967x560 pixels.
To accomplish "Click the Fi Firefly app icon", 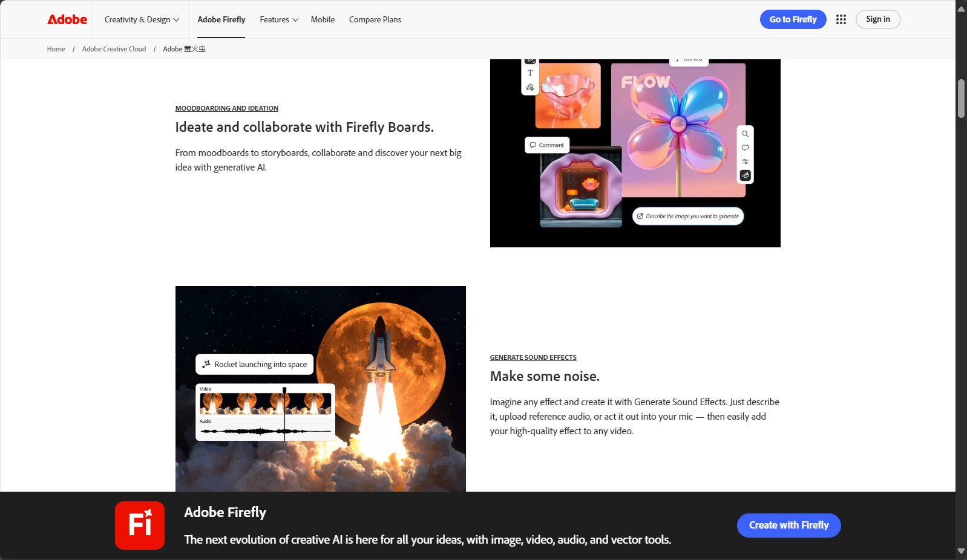I will pyautogui.click(x=140, y=526).
